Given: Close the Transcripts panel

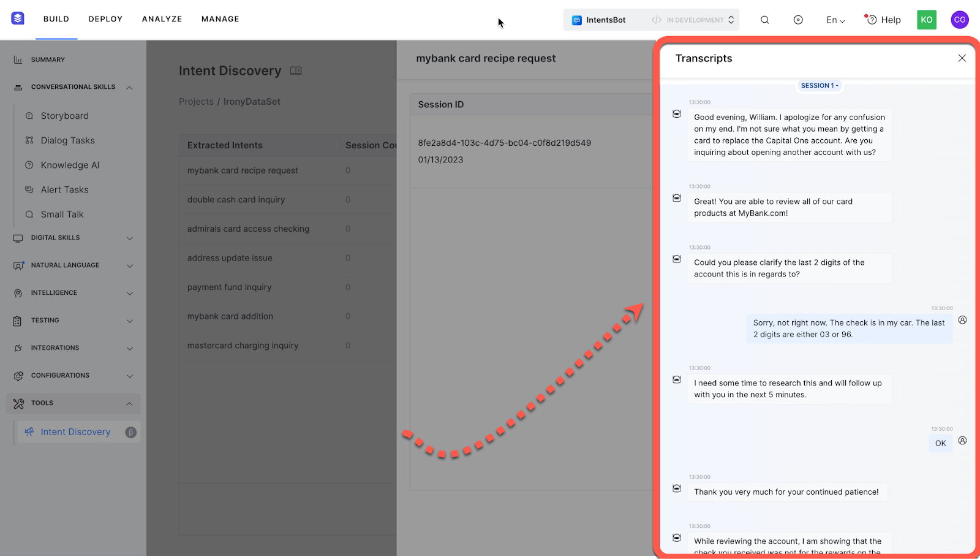Looking at the screenshot, I should pos(962,58).
